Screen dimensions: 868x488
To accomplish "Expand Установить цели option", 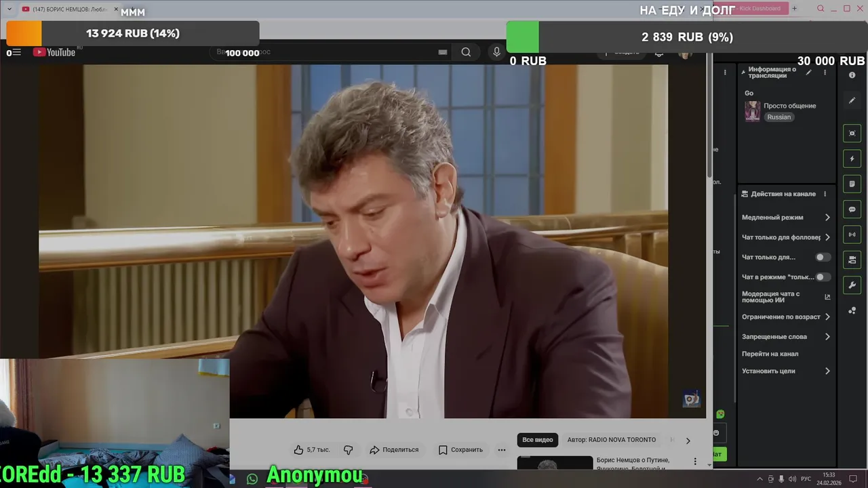I will tap(786, 371).
